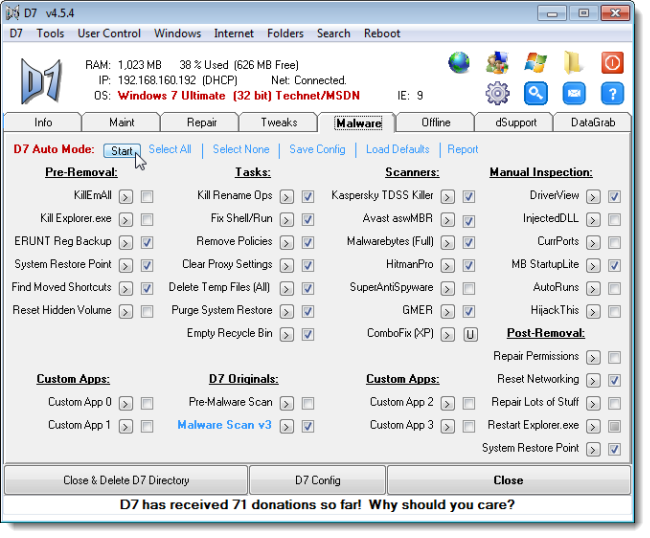Image resolution: width=650 pixels, height=538 pixels.
Task: Launch HitmanPro arrow button
Action: tap(447, 265)
